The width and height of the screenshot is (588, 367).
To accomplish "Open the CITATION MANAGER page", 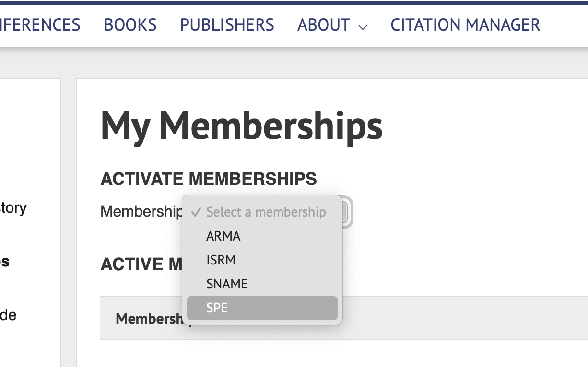I will click(x=465, y=24).
